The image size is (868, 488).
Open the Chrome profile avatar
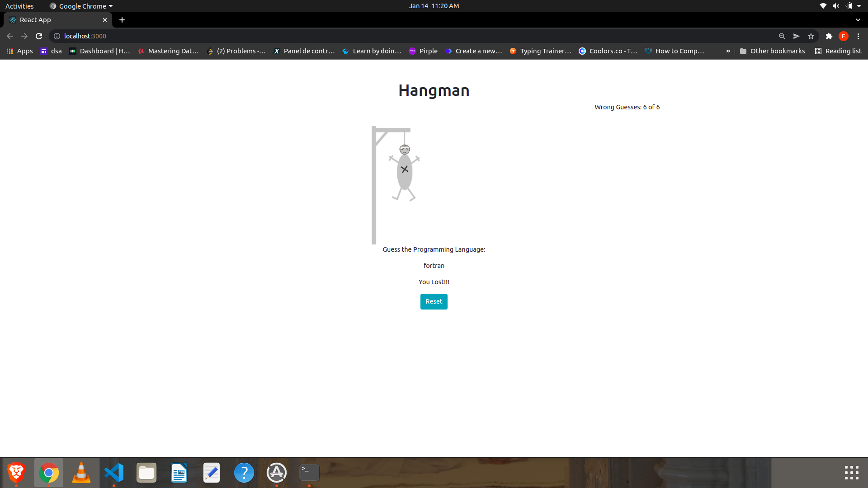coord(843,36)
